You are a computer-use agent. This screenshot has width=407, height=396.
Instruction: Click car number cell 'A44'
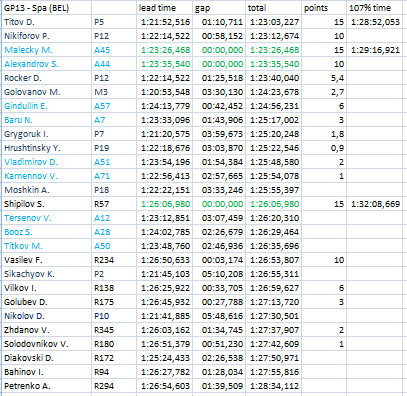tap(114, 64)
